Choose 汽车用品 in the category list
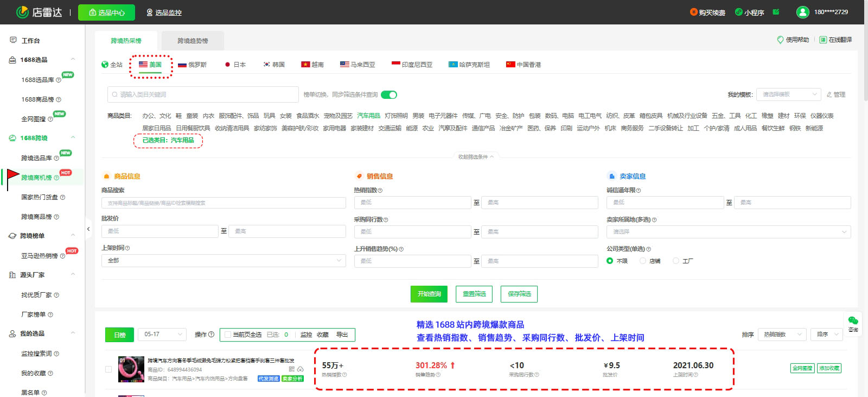 pos(368,116)
